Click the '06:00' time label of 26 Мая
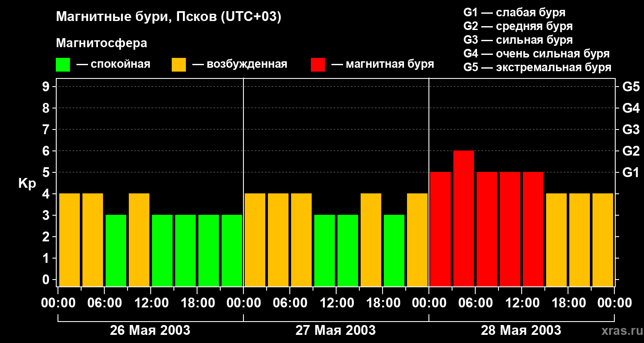Screen dimensions: 644x343 pos(104,303)
